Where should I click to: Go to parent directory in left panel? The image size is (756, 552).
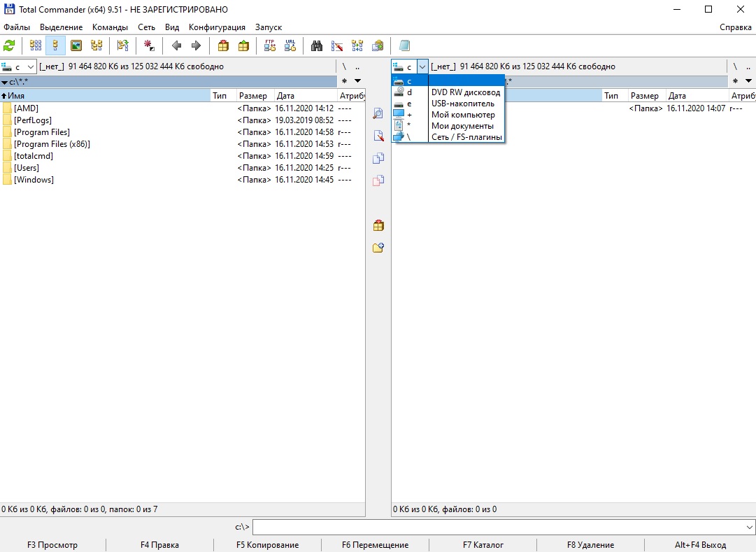point(357,66)
